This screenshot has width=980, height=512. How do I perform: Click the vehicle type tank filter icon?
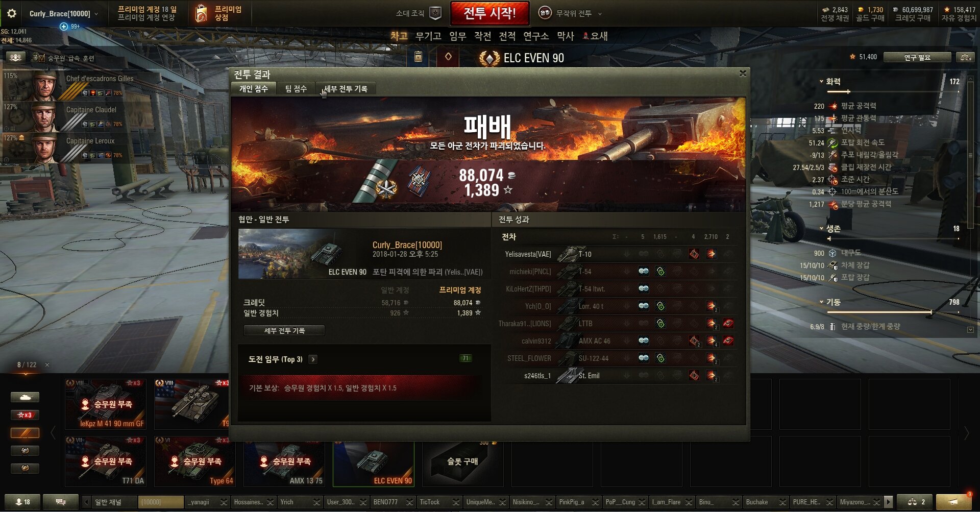(x=24, y=397)
